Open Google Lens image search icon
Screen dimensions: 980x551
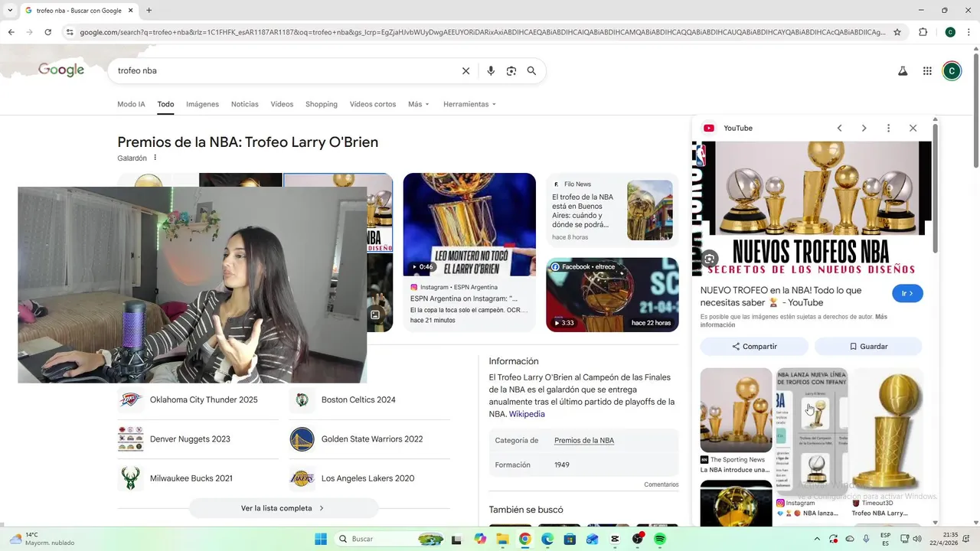pyautogui.click(x=511, y=70)
